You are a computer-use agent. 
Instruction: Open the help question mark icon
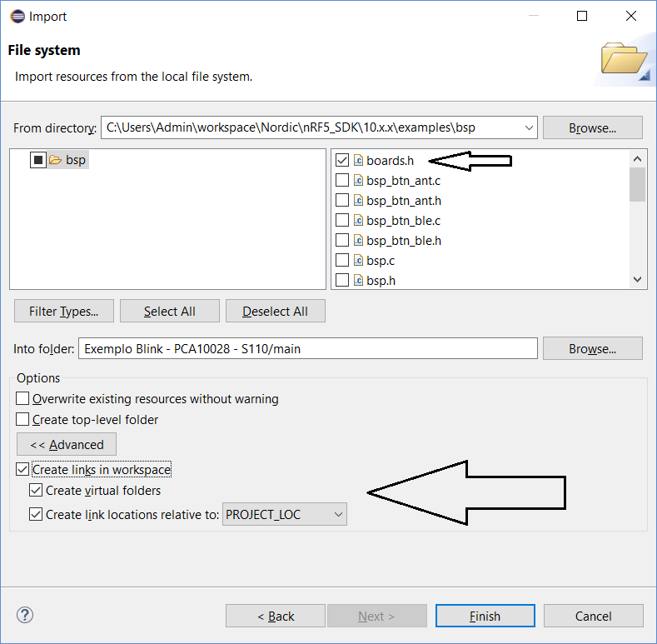25,615
